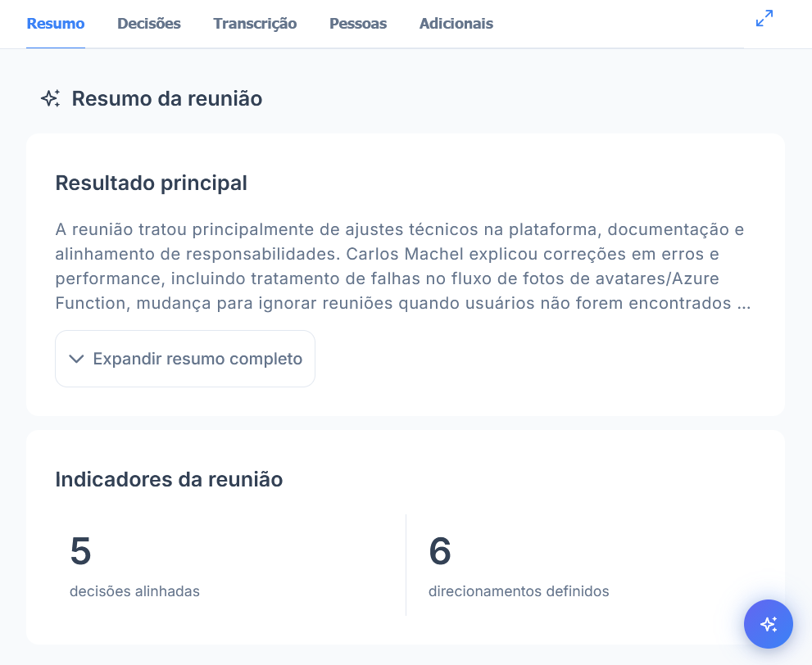
Task: Click the expand fullscreen arrows icon
Action: click(764, 18)
